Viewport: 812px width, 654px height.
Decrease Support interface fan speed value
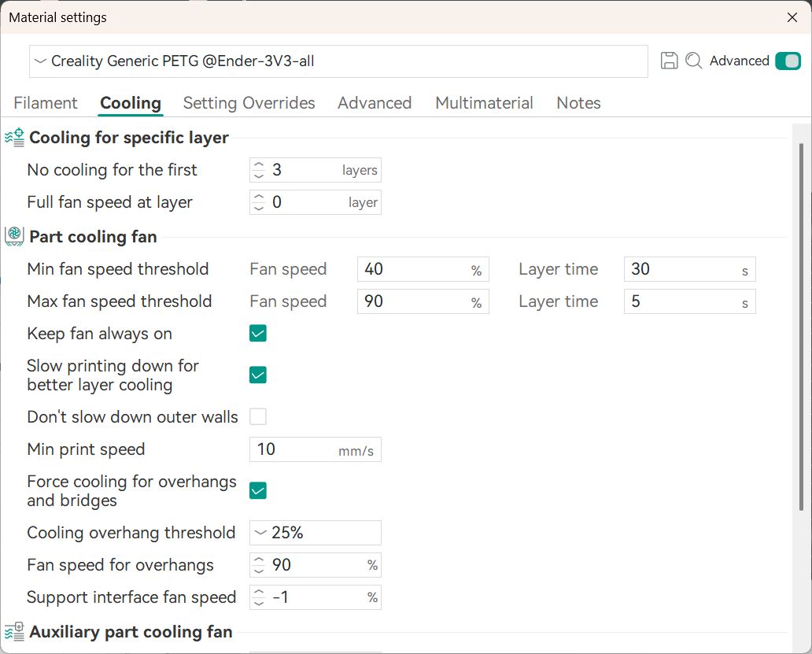click(x=259, y=603)
